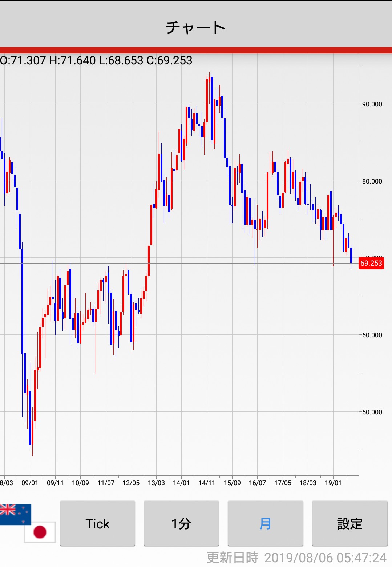Tap the 14/11 date axis label

click(207, 483)
